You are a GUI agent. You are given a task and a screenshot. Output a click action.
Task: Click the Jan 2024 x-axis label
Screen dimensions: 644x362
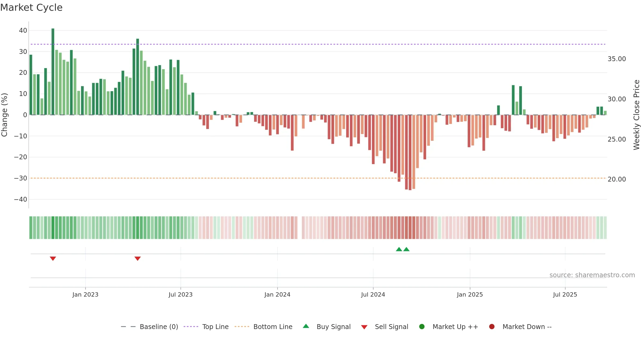[x=277, y=294]
